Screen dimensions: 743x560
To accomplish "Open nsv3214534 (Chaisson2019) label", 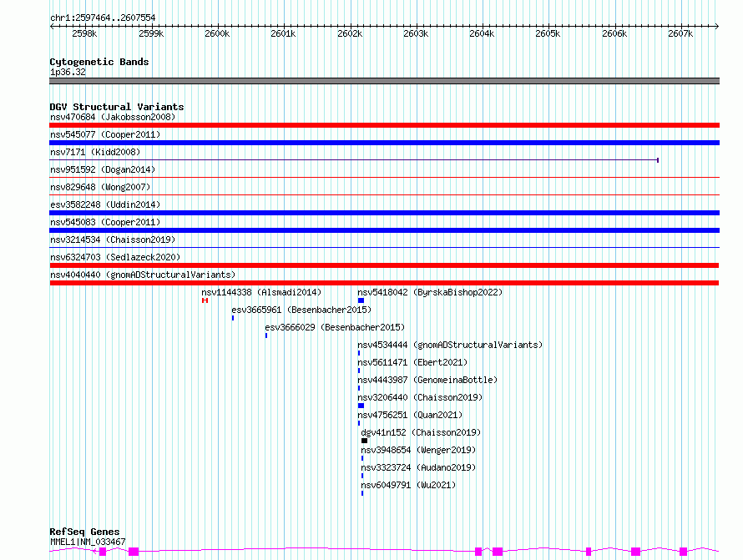I will 113,240.
